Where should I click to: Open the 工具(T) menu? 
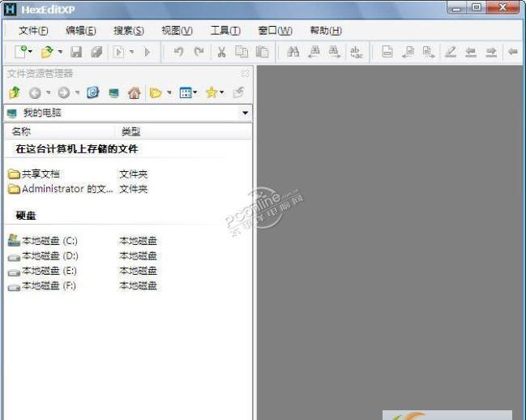pos(225,31)
